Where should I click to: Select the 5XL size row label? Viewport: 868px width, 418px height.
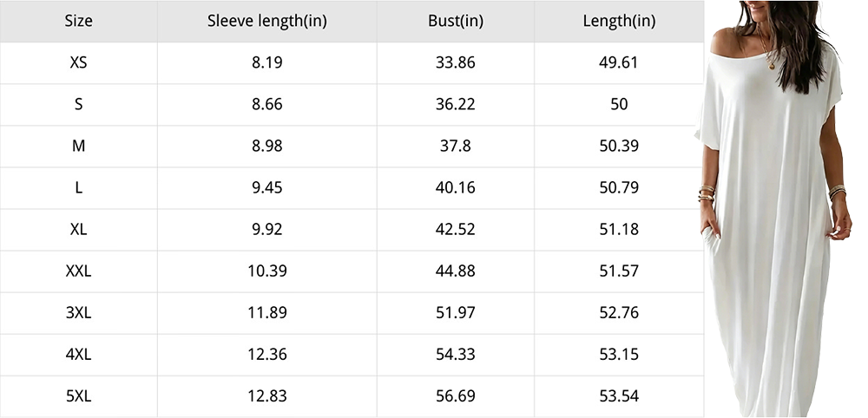tap(79, 395)
